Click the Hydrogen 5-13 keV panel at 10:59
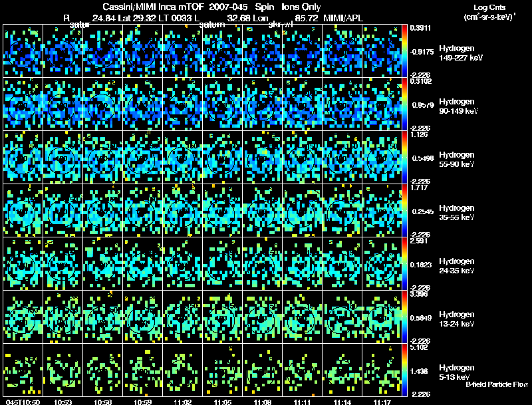The image size is (532, 405). tap(142, 370)
